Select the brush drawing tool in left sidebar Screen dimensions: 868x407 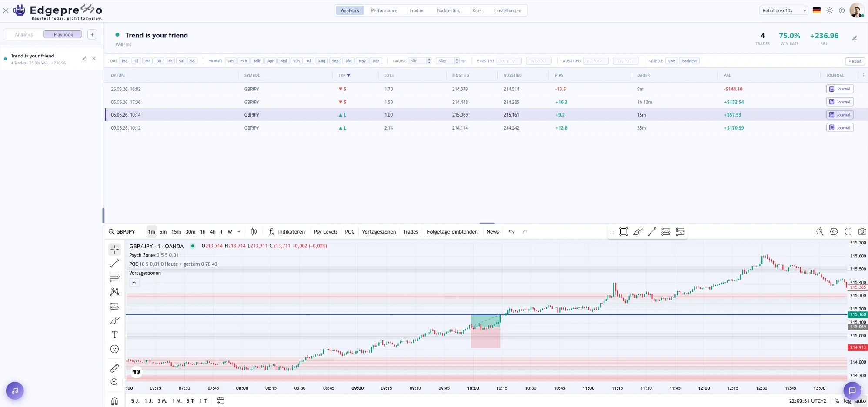(x=114, y=320)
